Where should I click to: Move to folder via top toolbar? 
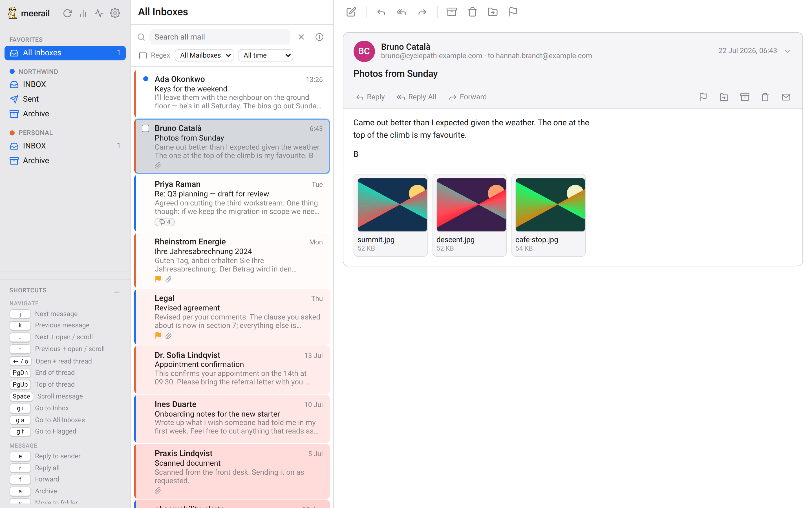(493, 12)
